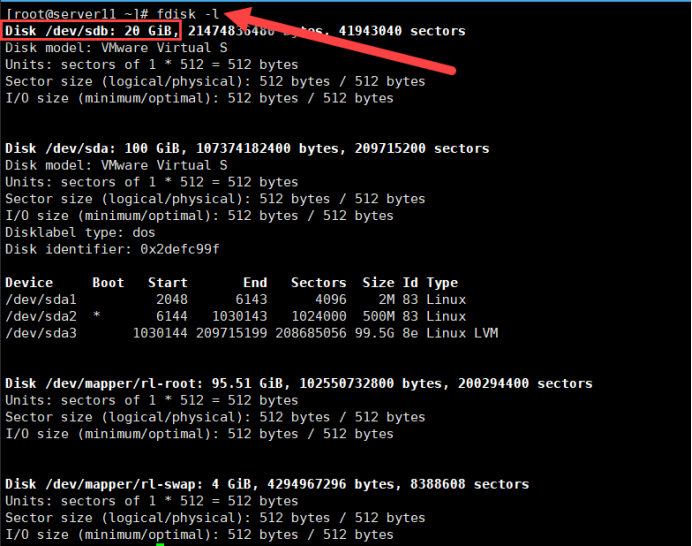
Task: Click Disk identifier 0x2defc99f
Action: click(x=112, y=249)
